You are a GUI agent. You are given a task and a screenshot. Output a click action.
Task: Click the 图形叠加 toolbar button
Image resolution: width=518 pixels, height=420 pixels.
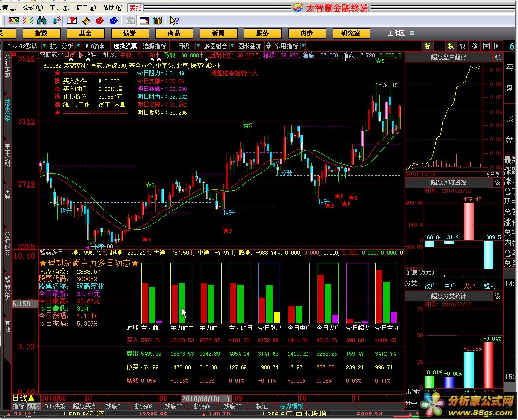(250, 46)
